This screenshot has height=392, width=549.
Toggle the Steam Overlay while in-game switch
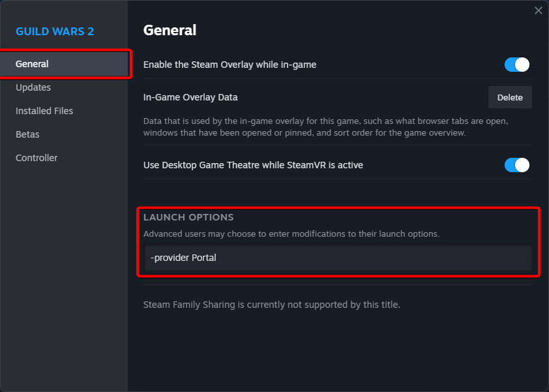516,65
